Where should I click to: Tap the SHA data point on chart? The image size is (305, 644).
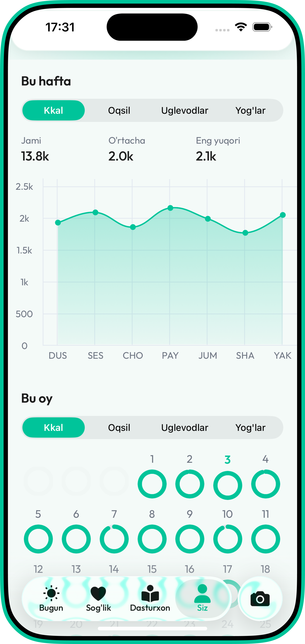245,233
